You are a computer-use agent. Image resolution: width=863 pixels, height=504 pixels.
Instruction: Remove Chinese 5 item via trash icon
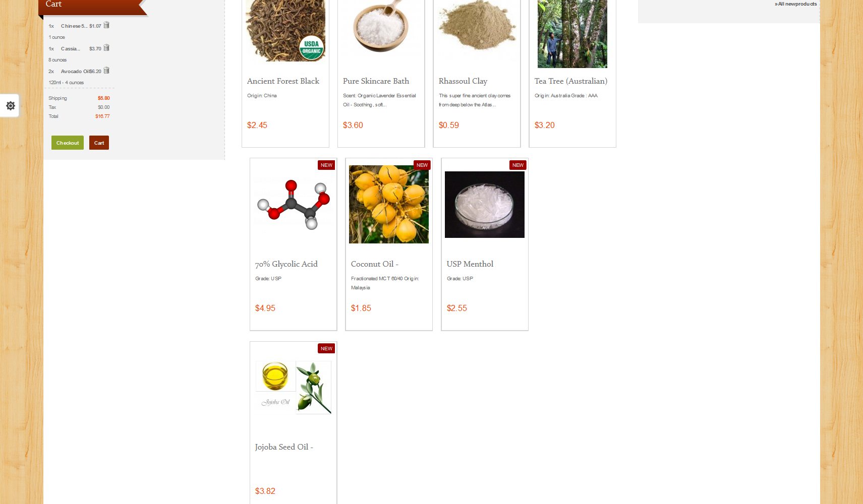click(x=106, y=25)
